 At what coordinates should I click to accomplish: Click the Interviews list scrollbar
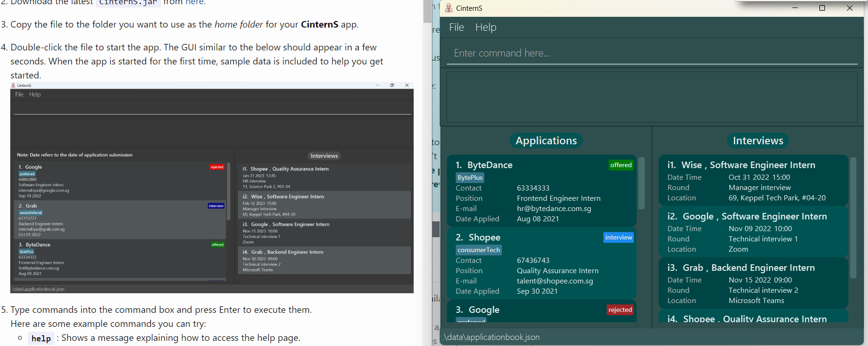pyautogui.click(x=853, y=218)
